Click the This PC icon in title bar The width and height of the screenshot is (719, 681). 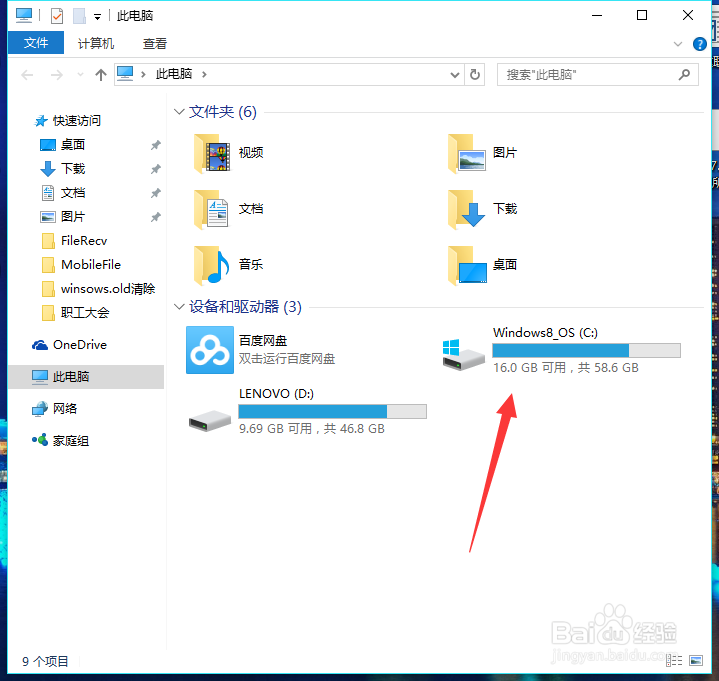24,16
